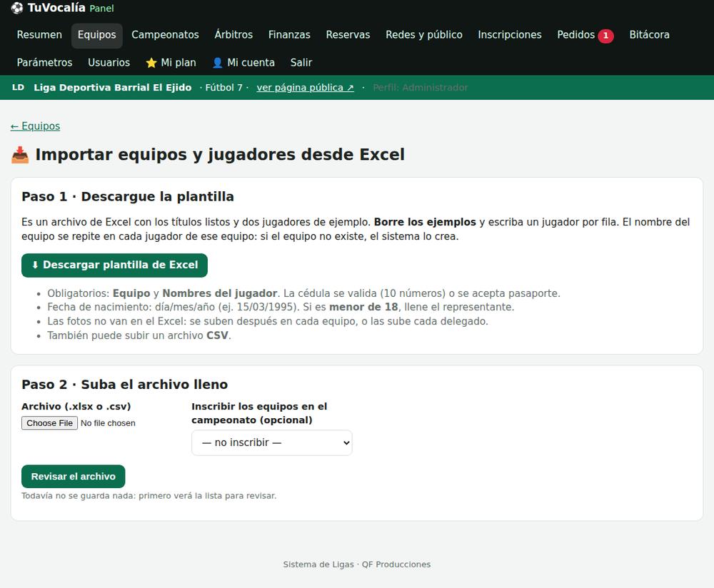The image size is (714, 588).
Task: Click the TuVocalía soccer ball logo
Action: click(x=17, y=8)
